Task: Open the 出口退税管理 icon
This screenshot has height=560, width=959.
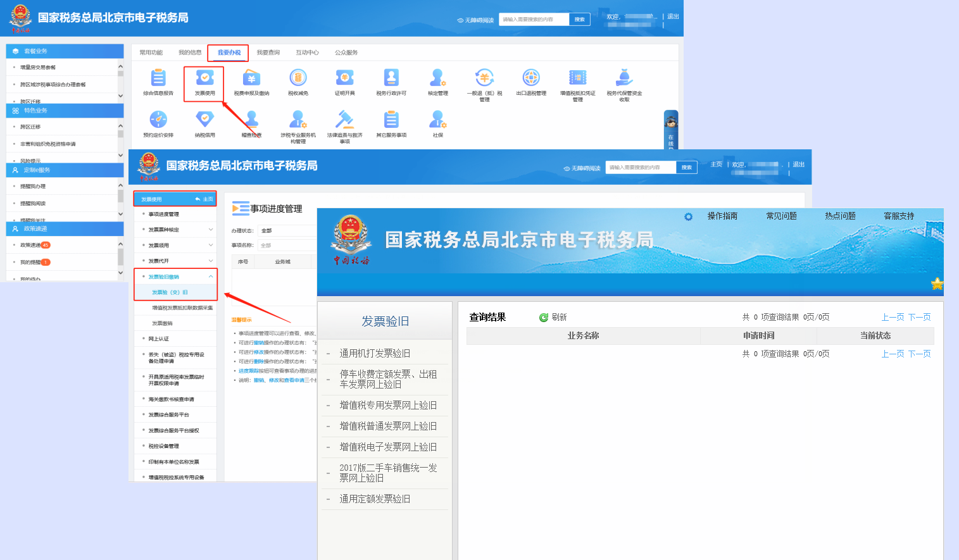Action: [x=531, y=78]
